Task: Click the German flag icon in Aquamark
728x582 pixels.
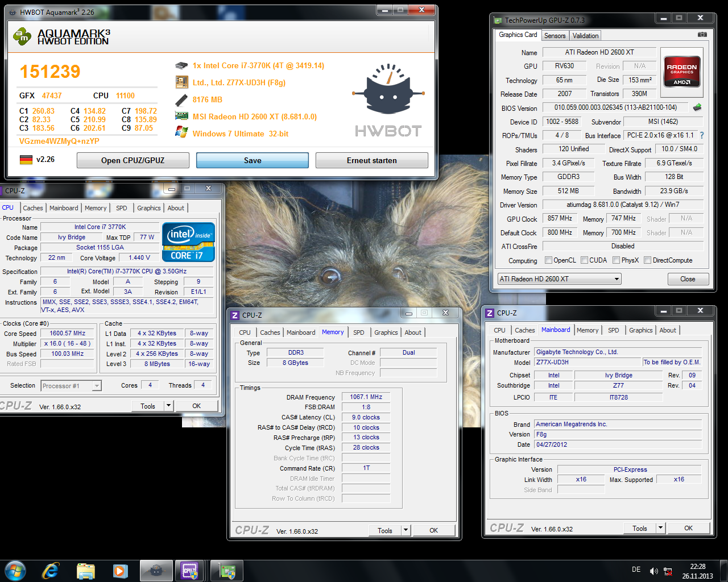Action: pos(26,160)
